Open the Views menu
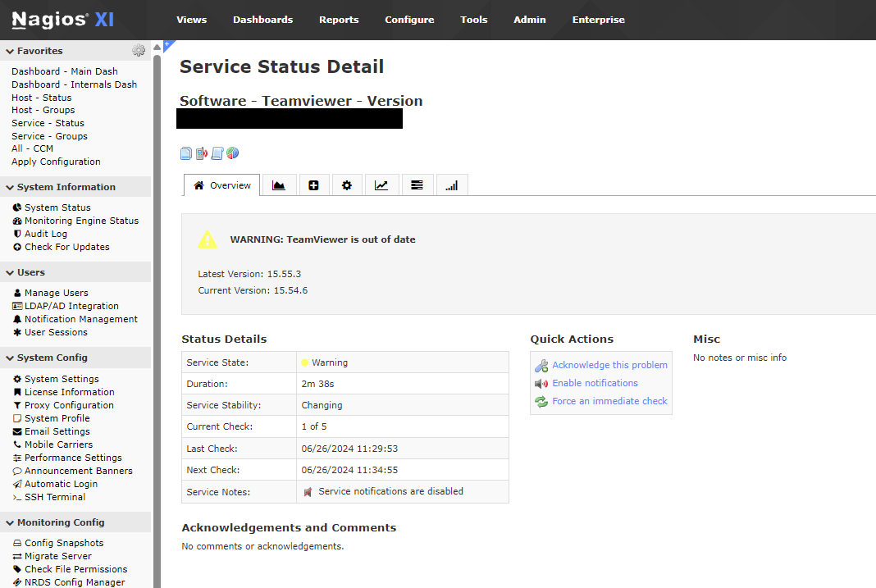Image resolution: width=876 pixels, height=588 pixels. point(192,20)
